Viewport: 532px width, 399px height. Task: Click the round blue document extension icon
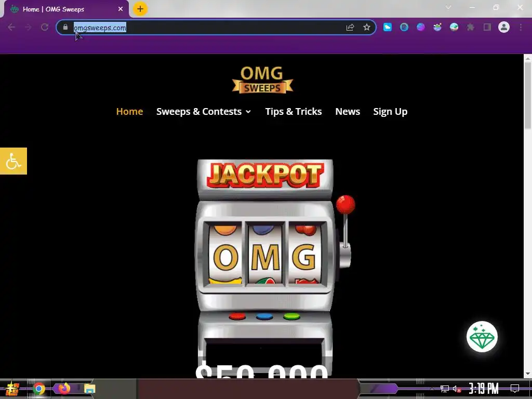[404, 27]
